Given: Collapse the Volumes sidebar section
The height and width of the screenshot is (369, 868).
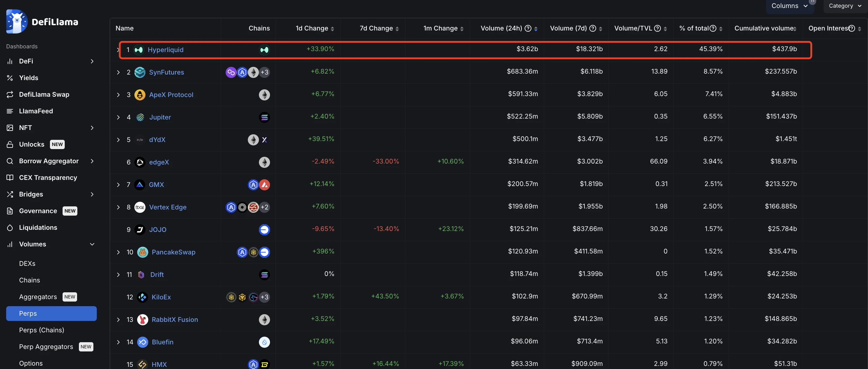Looking at the screenshot, I should (92, 244).
